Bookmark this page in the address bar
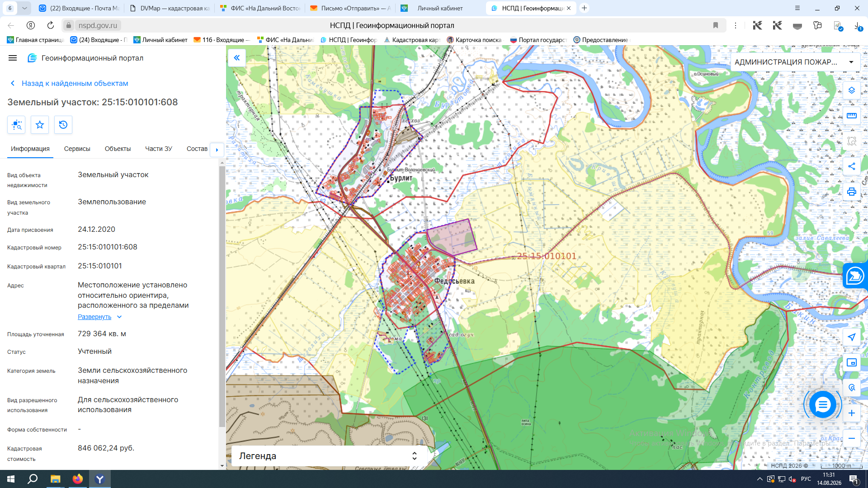 tap(716, 25)
